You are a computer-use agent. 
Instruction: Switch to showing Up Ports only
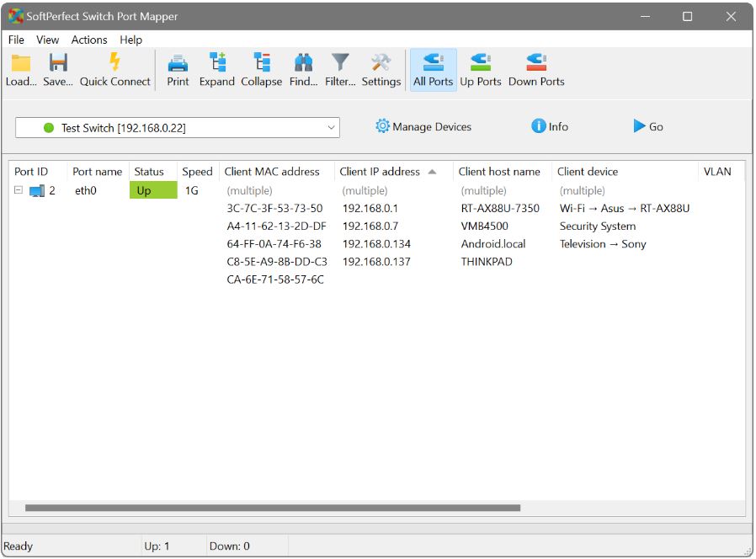click(481, 69)
